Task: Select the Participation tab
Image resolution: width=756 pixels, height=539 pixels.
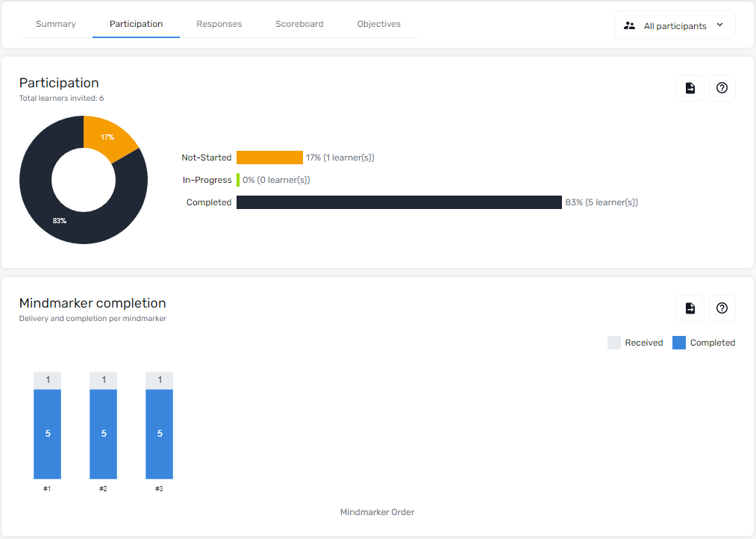Action: pyautogui.click(x=136, y=24)
